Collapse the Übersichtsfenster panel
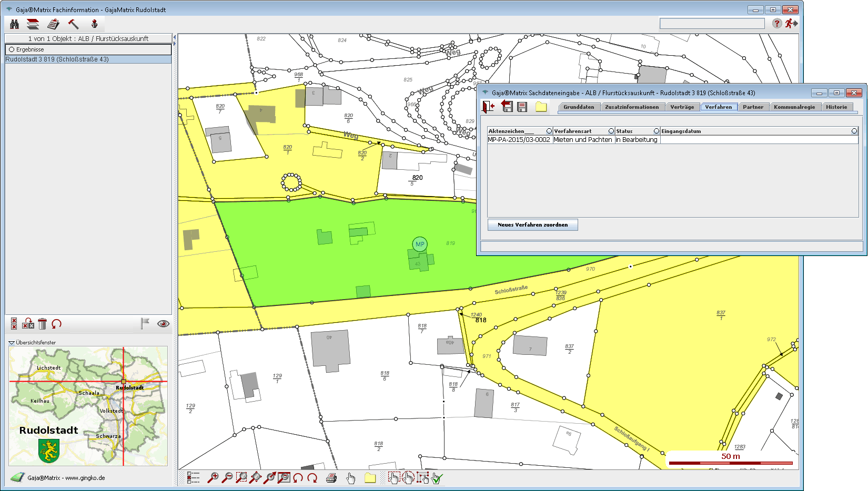 [x=12, y=343]
